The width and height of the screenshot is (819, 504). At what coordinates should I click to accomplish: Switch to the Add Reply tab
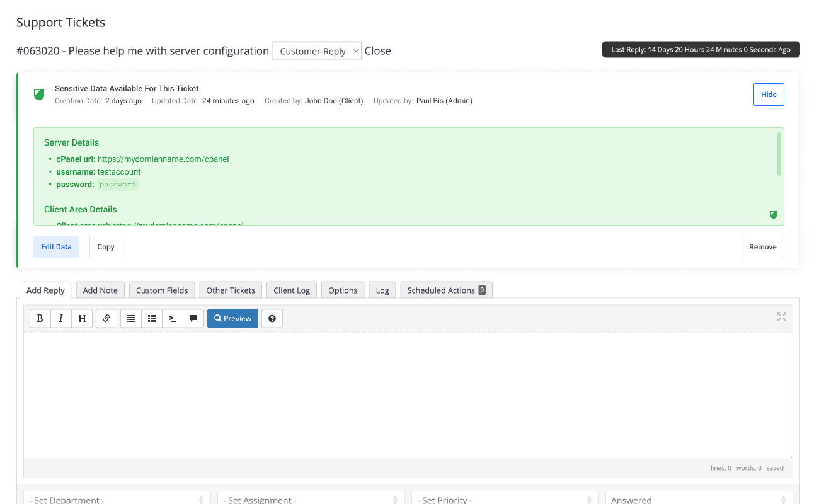[45, 290]
